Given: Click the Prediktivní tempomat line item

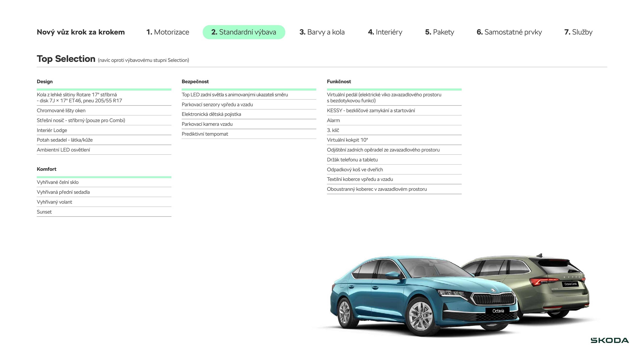Looking at the screenshot, I should coord(205,134).
